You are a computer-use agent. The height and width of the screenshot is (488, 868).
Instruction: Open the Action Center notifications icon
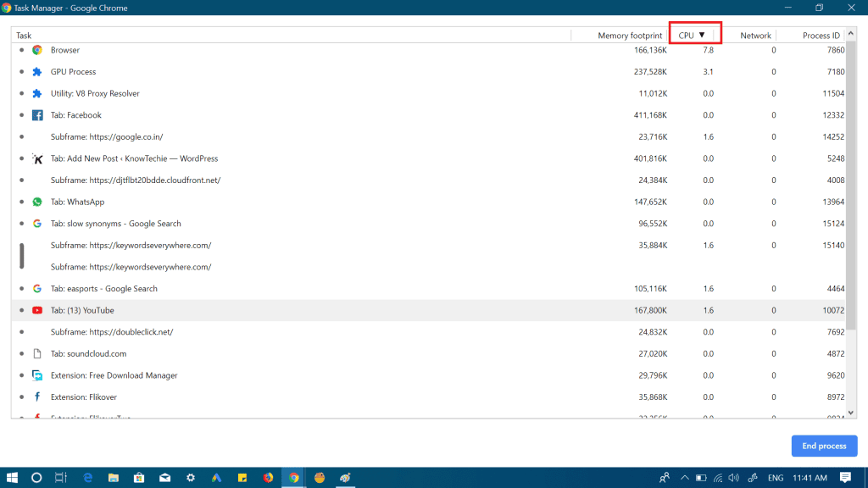(845, 478)
